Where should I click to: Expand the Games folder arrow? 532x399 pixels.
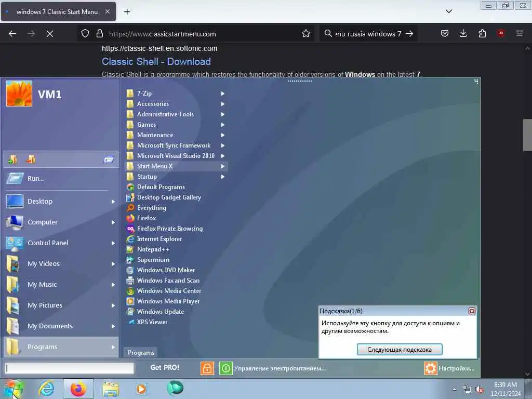[x=222, y=125]
